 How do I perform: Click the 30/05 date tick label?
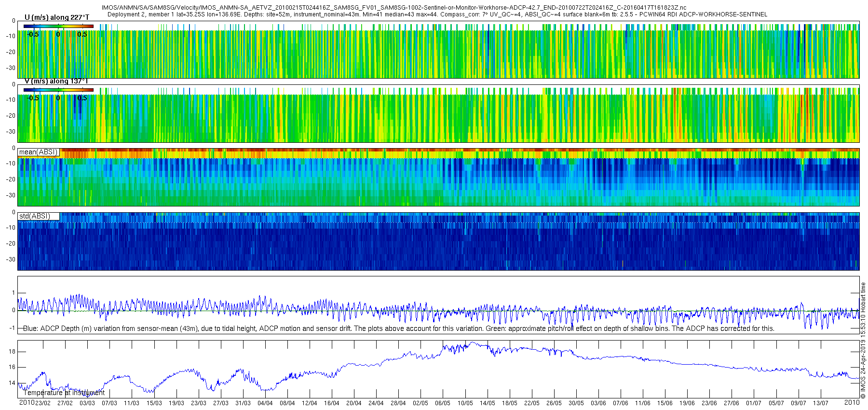click(576, 403)
